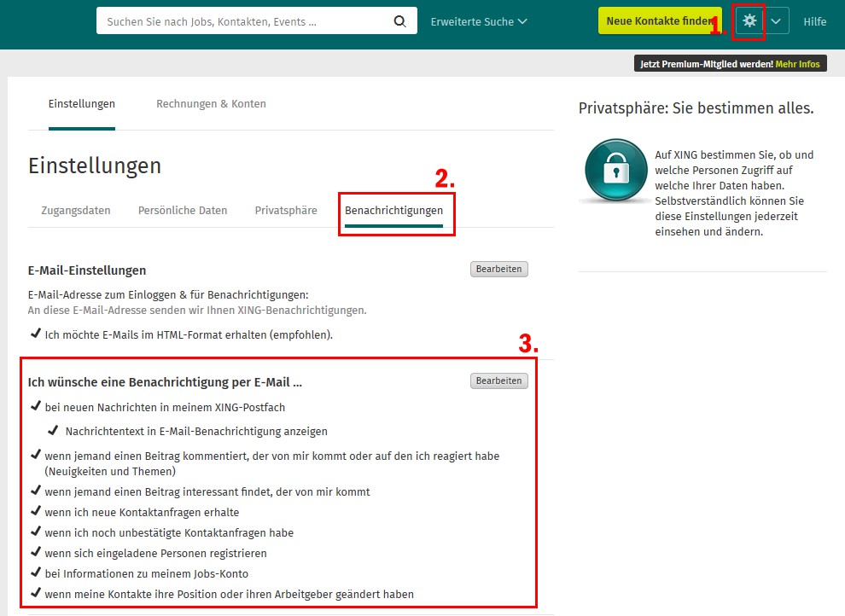
Task: Click Bearbeiten for E-Mail notification preferences
Action: [x=498, y=381]
